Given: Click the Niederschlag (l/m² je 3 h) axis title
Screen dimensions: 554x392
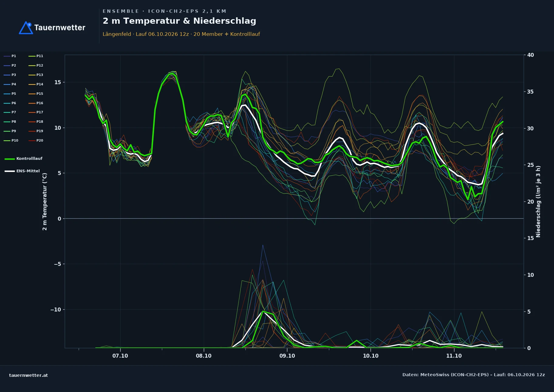Looking at the screenshot, I should [x=538, y=201].
